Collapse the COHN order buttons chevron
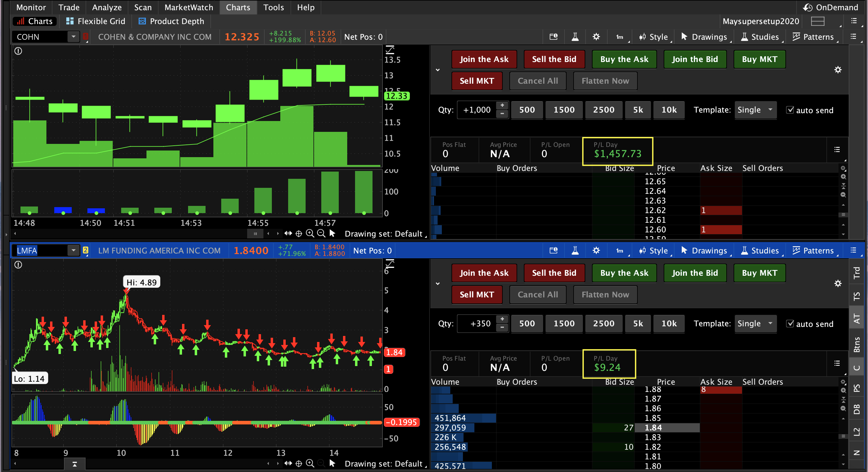 pos(438,70)
